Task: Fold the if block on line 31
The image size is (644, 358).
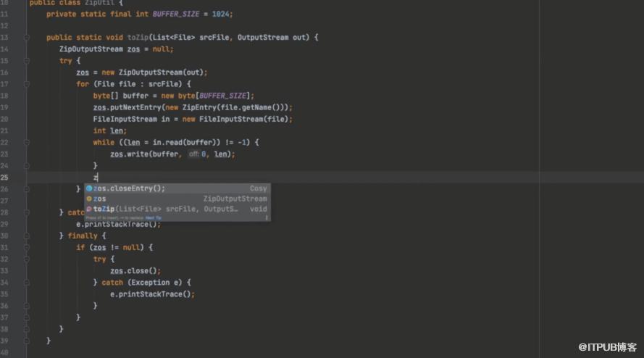Action: [x=27, y=247]
